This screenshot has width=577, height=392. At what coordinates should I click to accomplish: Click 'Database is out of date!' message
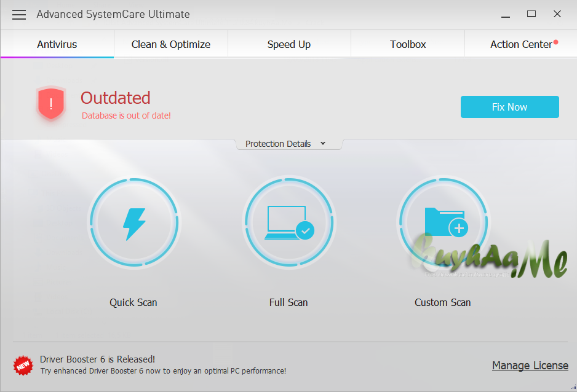coord(126,116)
